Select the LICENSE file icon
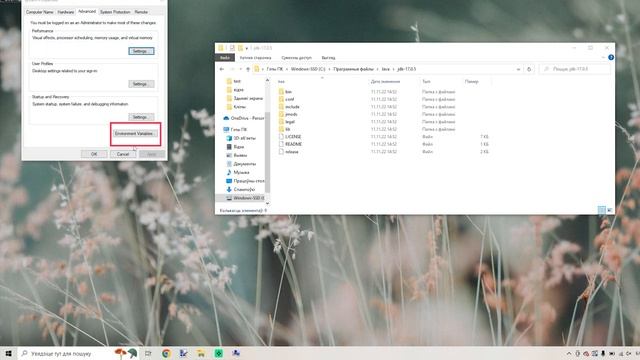Screen dimensions: 640x360 click(281, 137)
